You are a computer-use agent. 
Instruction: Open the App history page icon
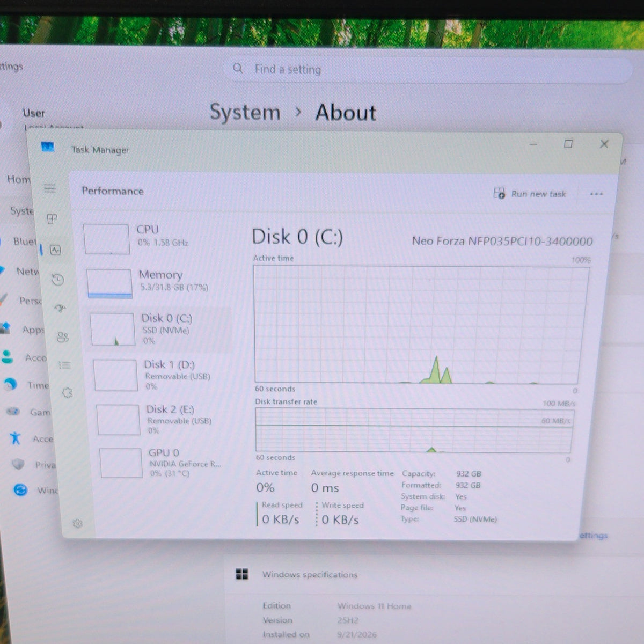[58, 280]
